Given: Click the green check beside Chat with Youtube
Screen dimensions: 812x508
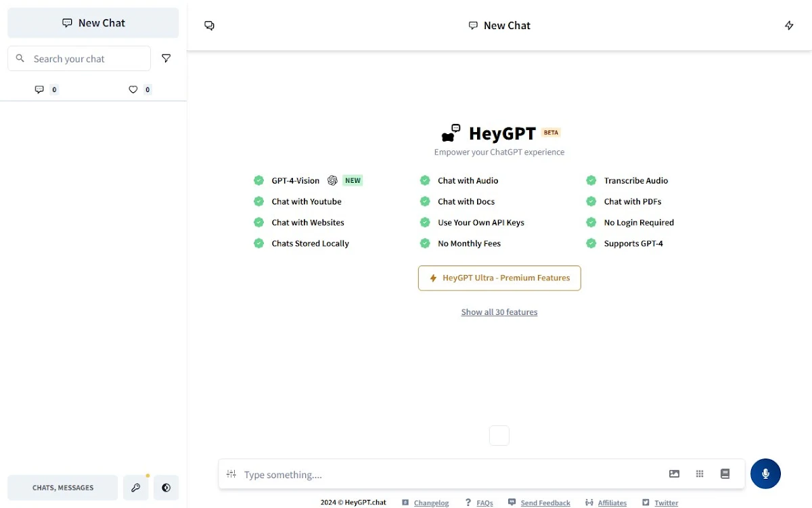Looking at the screenshot, I should pos(258,202).
